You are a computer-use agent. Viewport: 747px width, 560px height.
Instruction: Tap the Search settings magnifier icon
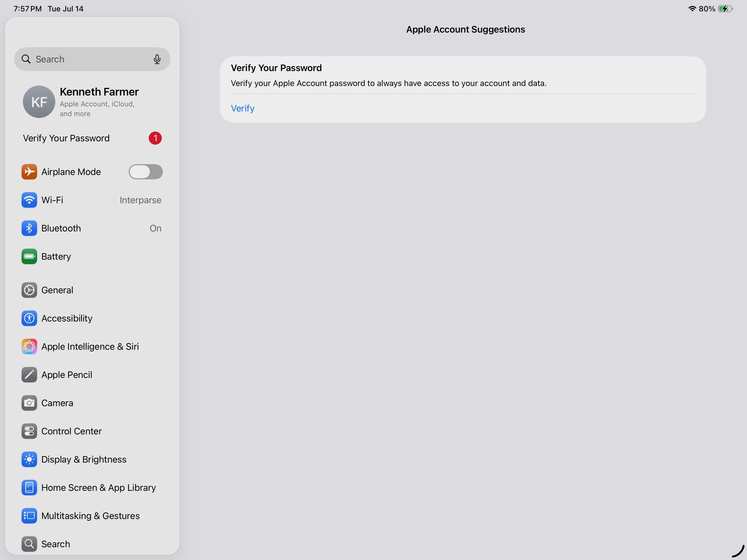point(29,544)
